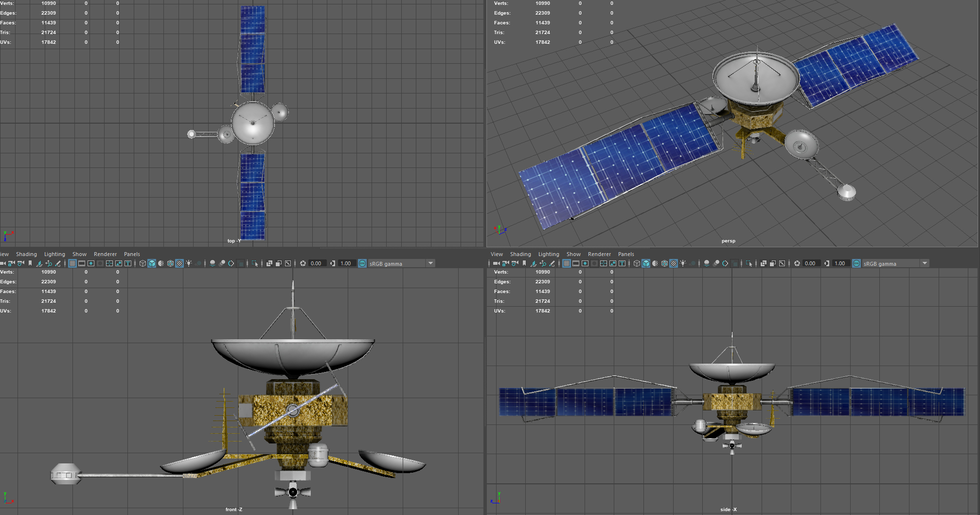Screen dimensions: 980x515
Task: Open the Shading menu
Action: pos(27,254)
